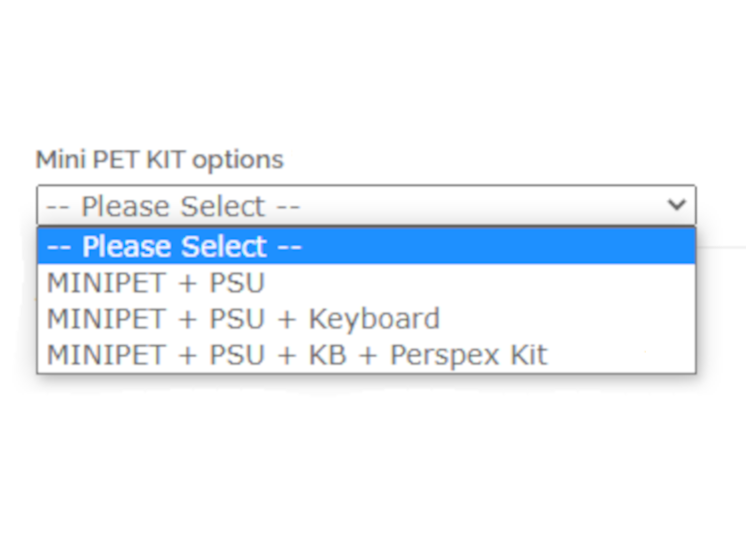Click the Mini PET KIT options label
This screenshot has width=746, height=560.
[159, 160]
